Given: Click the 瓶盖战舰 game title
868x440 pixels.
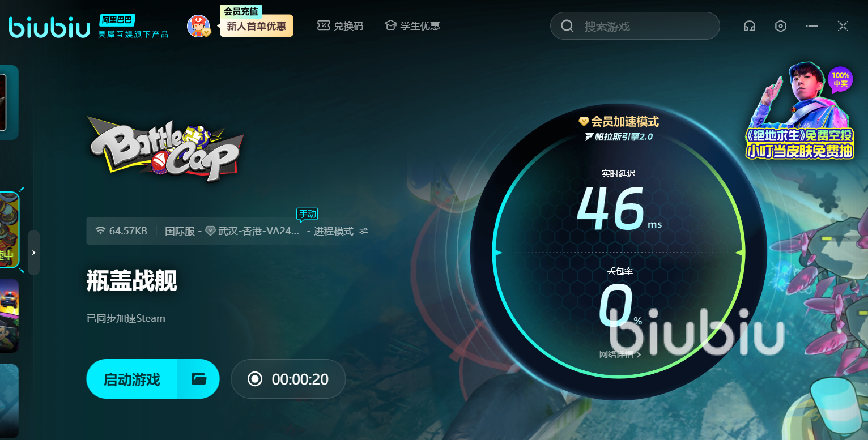Looking at the screenshot, I should click(132, 280).
